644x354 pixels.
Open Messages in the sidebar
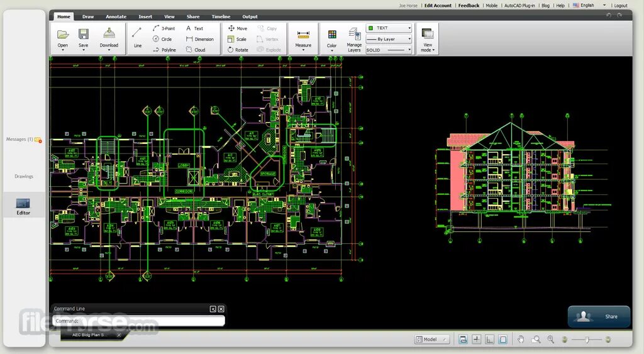tap(24, 139)
